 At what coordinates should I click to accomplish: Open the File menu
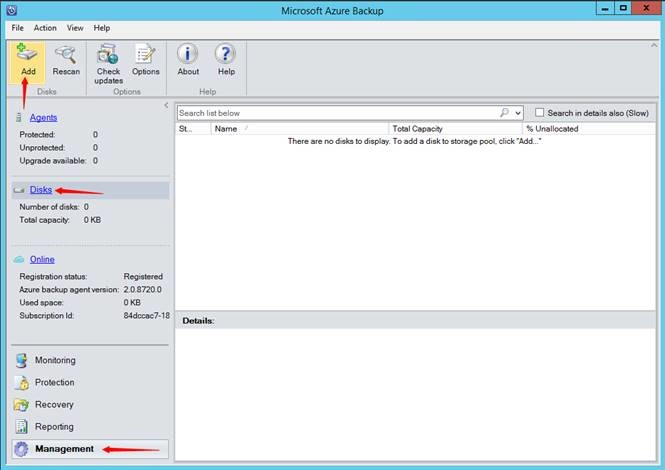(17, 28)
